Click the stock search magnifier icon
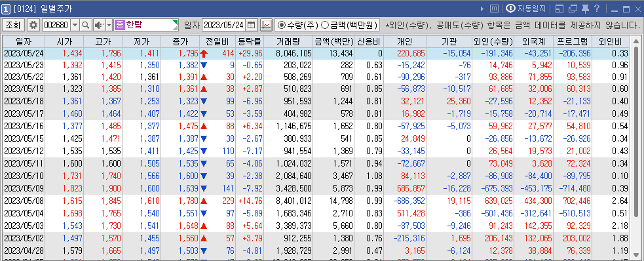This screenshot has height=261, width=644. (85, 25)
